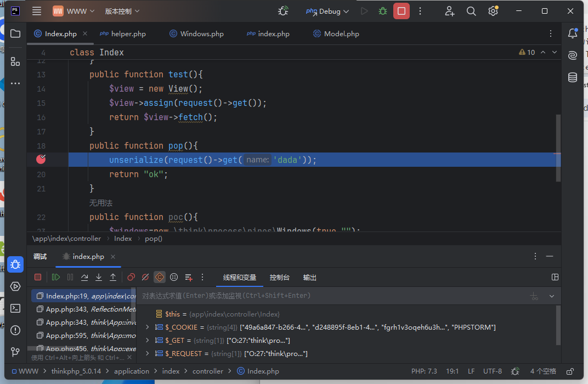Image resolution: width=588 pixels, height=384 pixels.
Task: Toggle the breakpoint on line 19
Action: click(x=41, y=160)
